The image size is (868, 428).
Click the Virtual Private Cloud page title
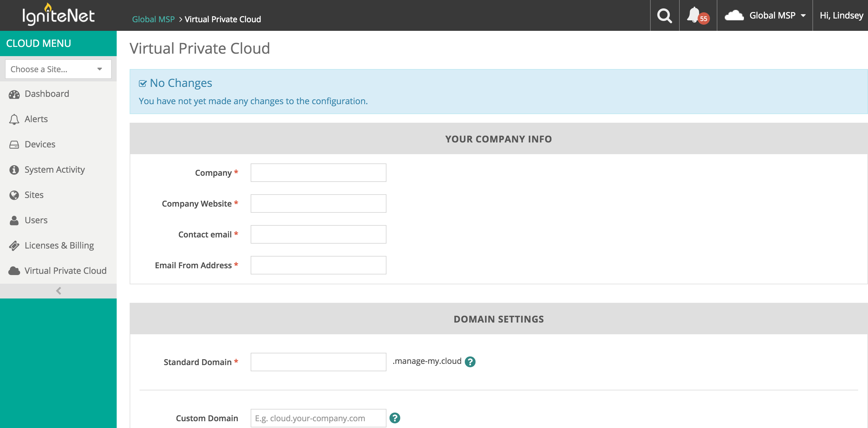200,48
